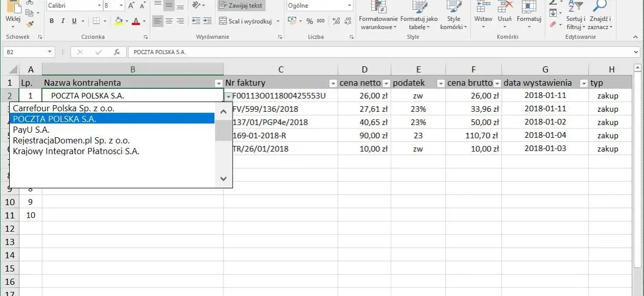The image size is (644, 296).
Task: Set middle vertical alignment
Action: (169, 5)
